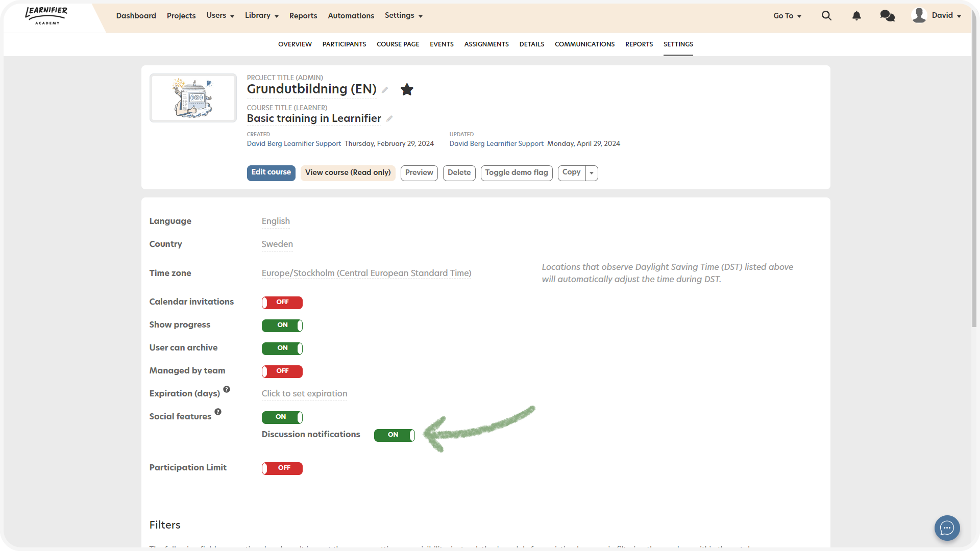The image size is (980, 551).
Task: Open help tooltip for Social features
Action: [x=218, y=412]
